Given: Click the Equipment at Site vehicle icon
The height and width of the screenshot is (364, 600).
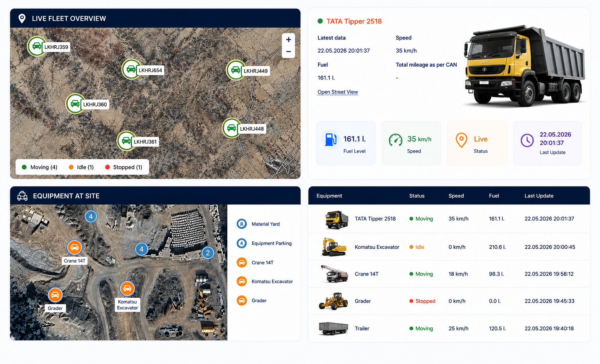Looking at the screenshot, I should click(22, 196).
